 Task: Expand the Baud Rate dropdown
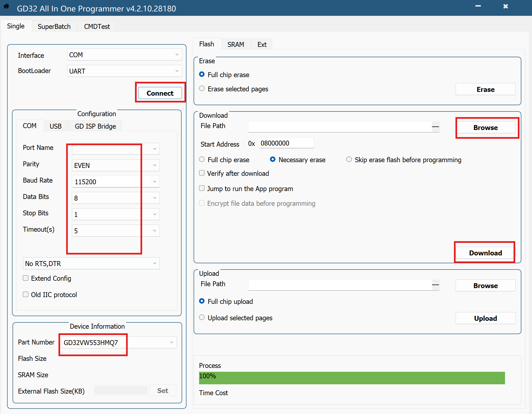point(154,182)
